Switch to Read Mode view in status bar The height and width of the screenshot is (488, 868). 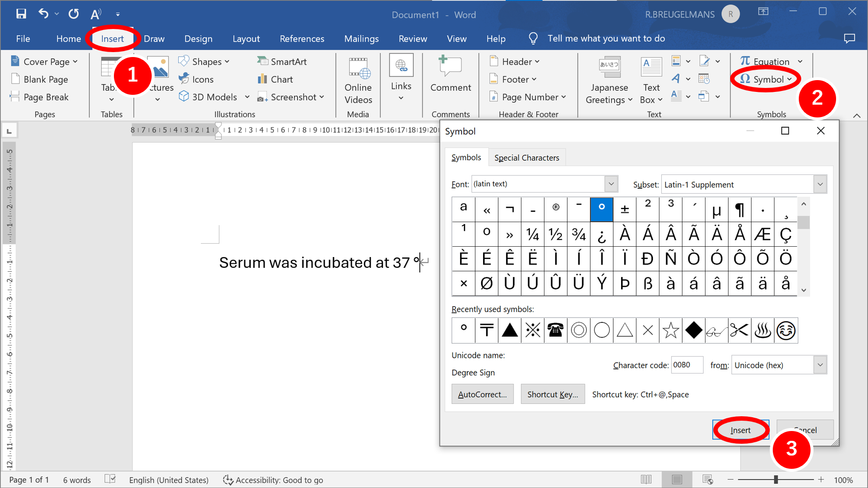646,480
